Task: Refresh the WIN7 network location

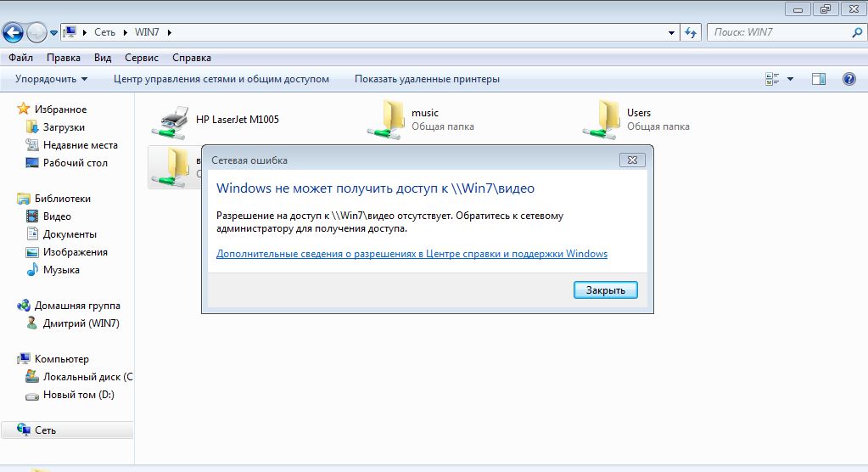Action: coord(691,33)
